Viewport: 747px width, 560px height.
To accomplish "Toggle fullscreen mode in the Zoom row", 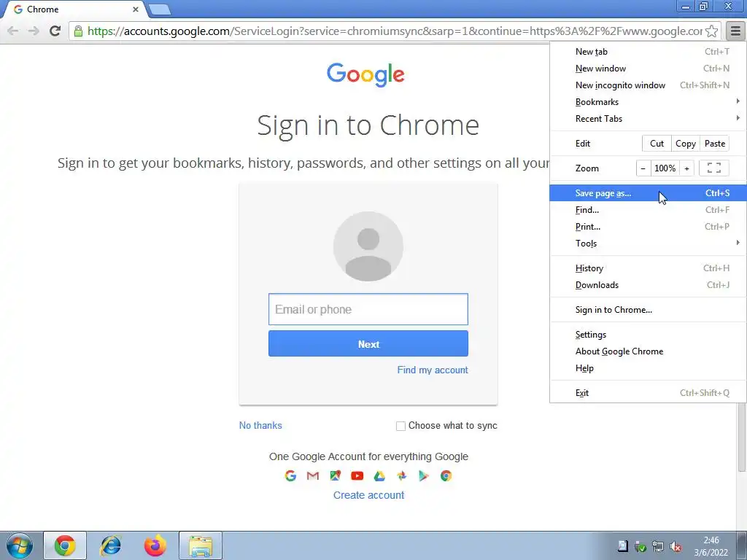I will [x=713, y=168].
